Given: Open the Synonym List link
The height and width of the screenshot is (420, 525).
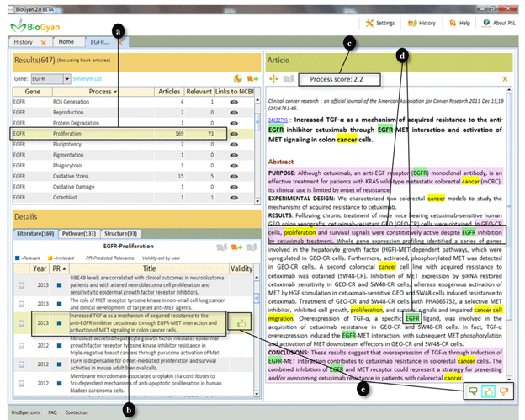Looking at the screenshot, I should [x=87, y=79].
